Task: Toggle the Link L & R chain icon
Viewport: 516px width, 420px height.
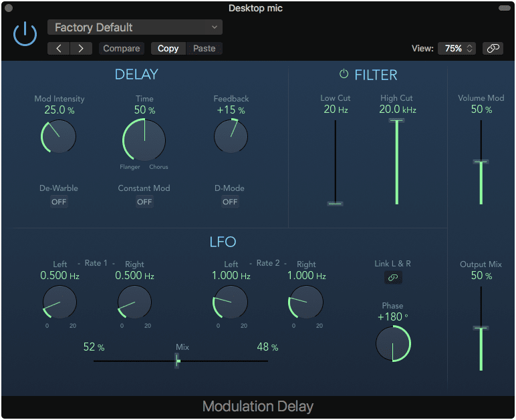Action: coord(393,278)
